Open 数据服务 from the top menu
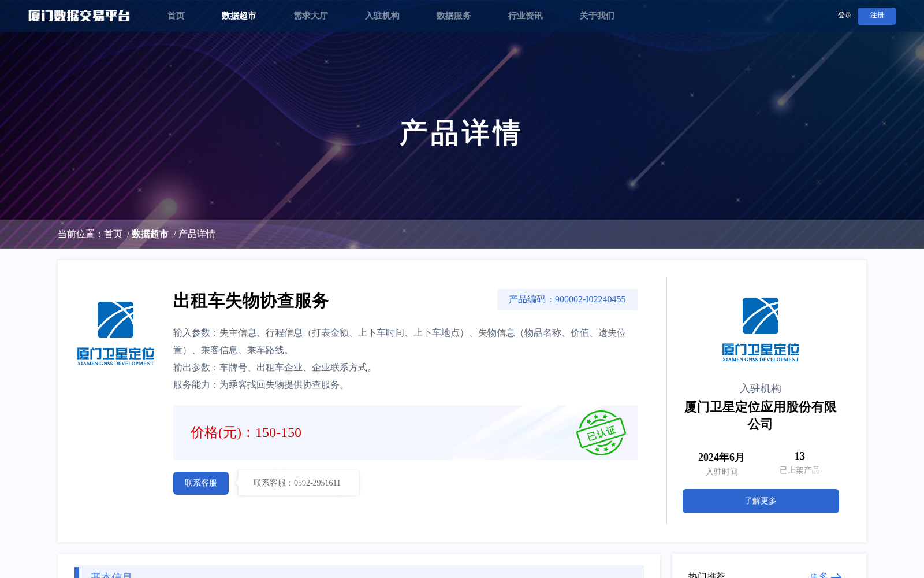The width and height of the screenshot is (924, 578). coord(453,16)
